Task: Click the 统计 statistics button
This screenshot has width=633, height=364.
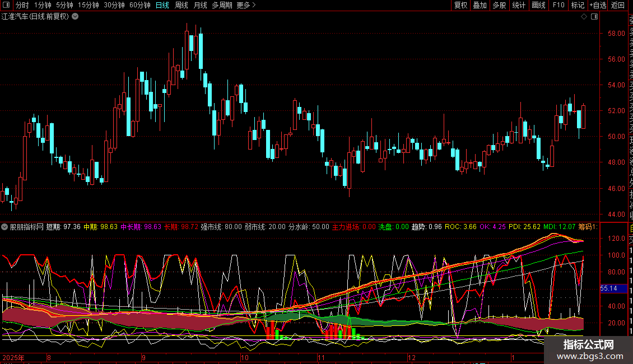Action: click(x=519, y=5)
